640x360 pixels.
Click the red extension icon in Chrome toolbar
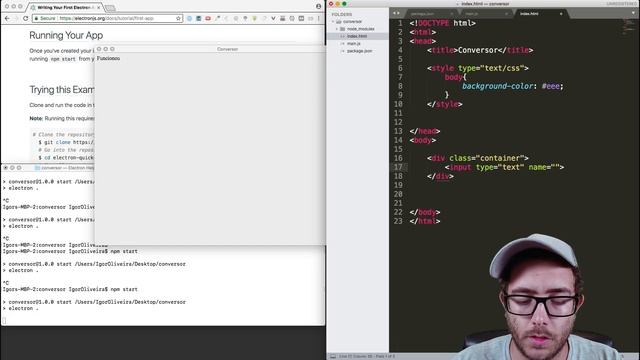point(208,18)
